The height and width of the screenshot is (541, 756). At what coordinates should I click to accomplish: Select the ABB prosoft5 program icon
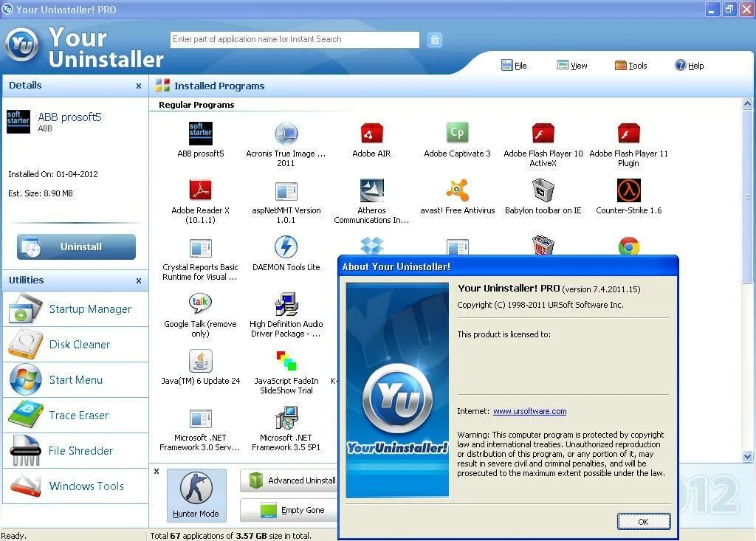point(201,134)
